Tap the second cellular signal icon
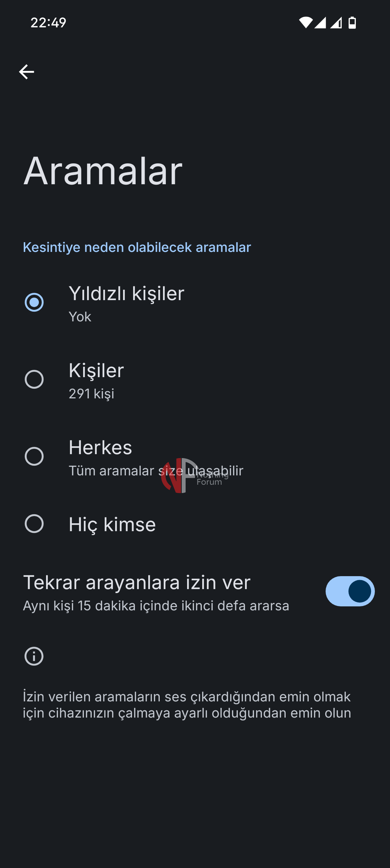390x868 pixels. (336, 23)
